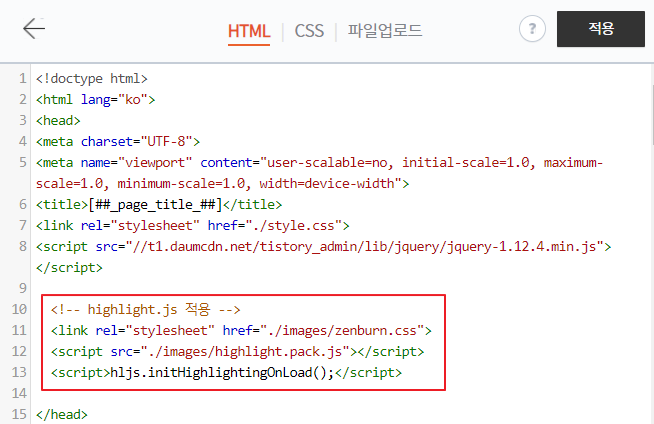Click the meta charset="UTF-8" line
The height and width of the screenshot is (424, 654).
(118, 142)
